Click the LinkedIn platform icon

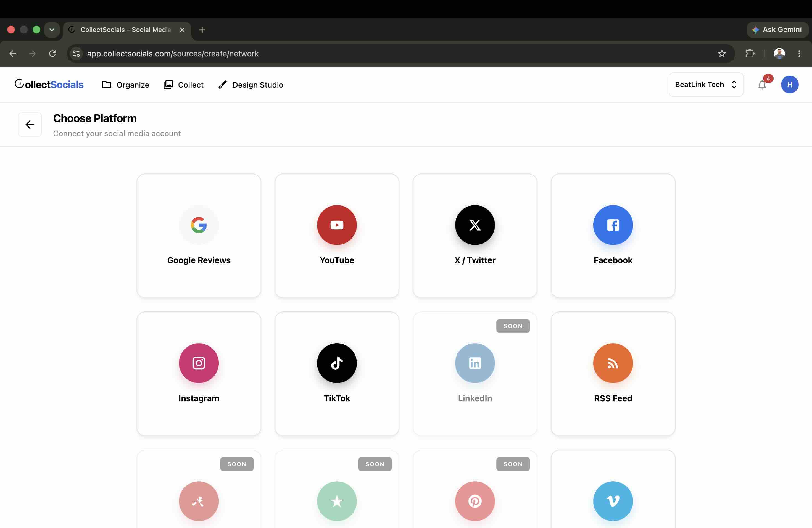pos(475,363)
